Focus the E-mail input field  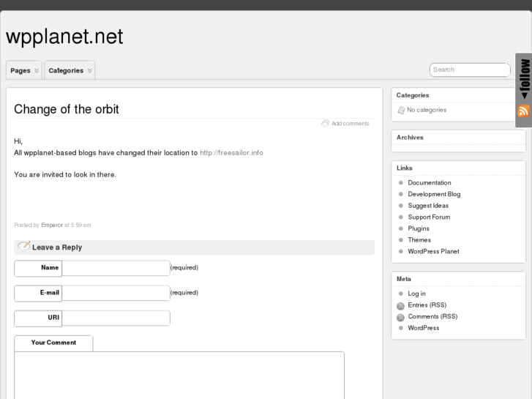point(116,293)
